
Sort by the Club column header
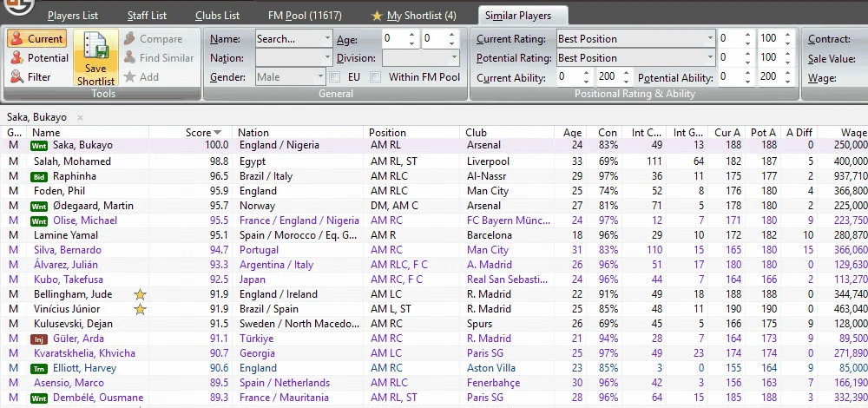[x=507, y=132]
